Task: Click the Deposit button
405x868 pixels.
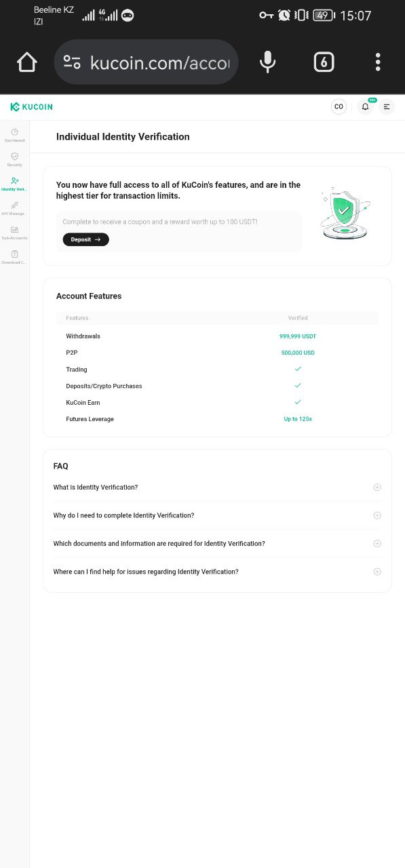Action: [x=85, y=239]
